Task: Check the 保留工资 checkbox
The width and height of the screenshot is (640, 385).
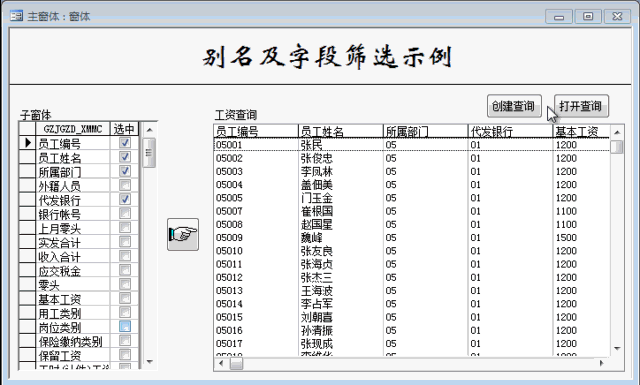Action: (125, 355)
